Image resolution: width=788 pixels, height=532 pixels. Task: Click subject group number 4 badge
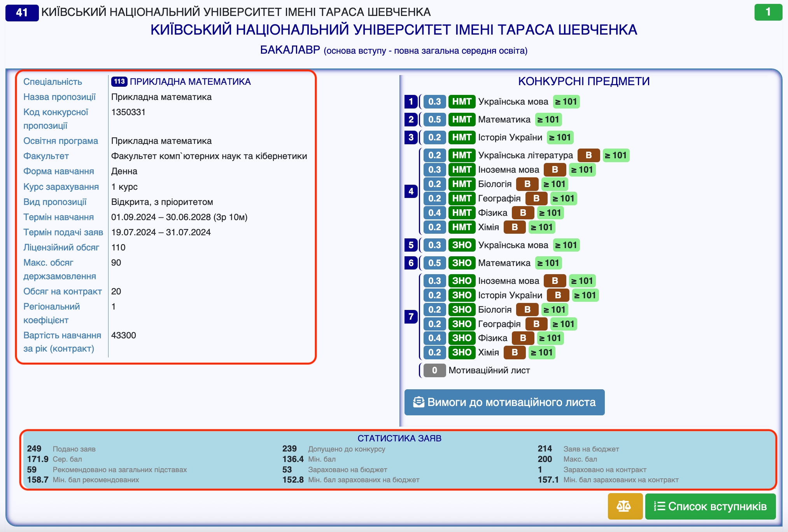click(x=411, y=191)
